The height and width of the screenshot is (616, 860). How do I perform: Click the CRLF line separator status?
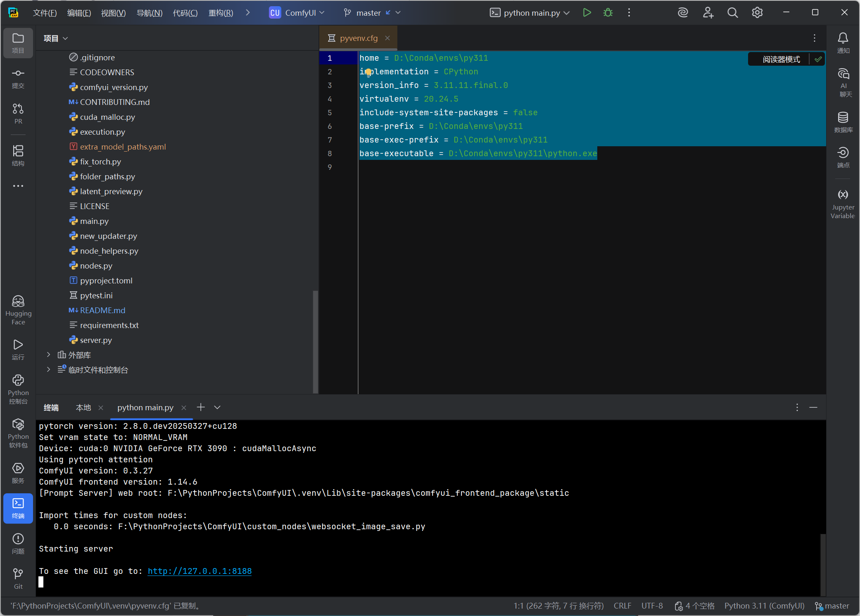[x=622, y=606]
